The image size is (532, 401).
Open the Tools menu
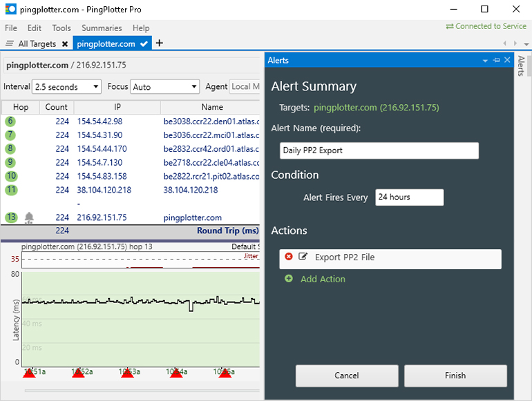tap(61, 28)
